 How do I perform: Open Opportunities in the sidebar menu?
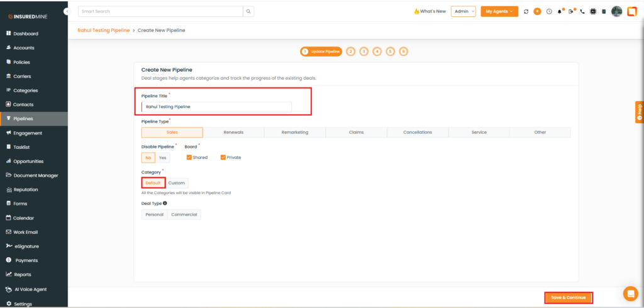[28, 161]
